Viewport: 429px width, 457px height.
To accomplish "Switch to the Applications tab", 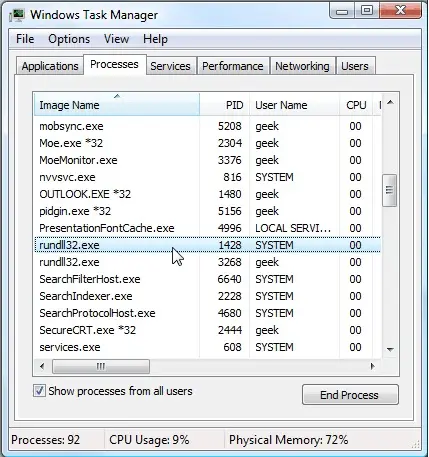I will (50, 66).
